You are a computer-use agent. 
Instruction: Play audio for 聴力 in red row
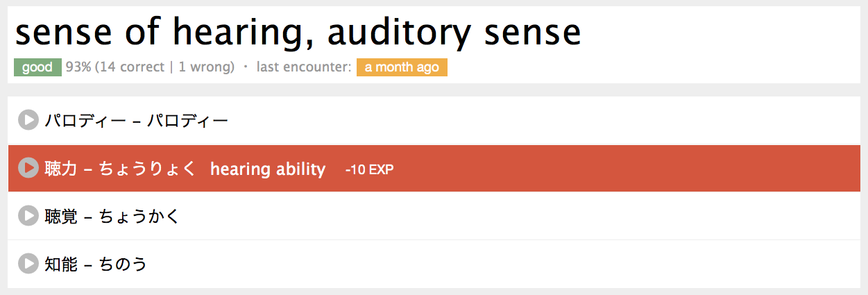tap(28, 169)
